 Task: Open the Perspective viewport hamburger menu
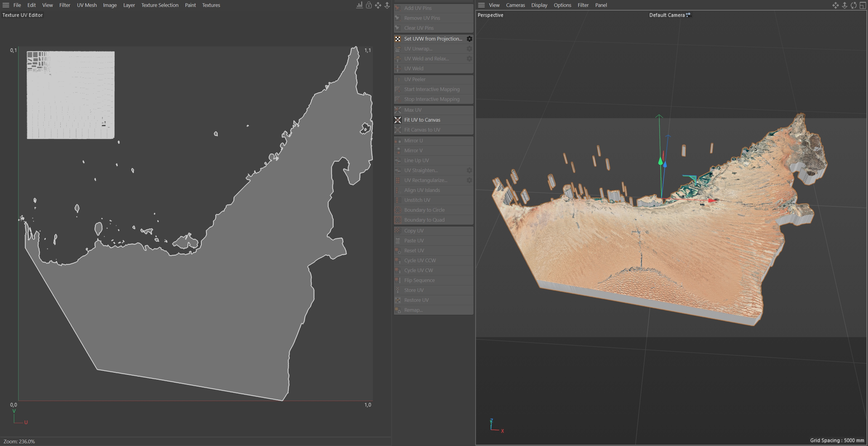tap(481, 5)
